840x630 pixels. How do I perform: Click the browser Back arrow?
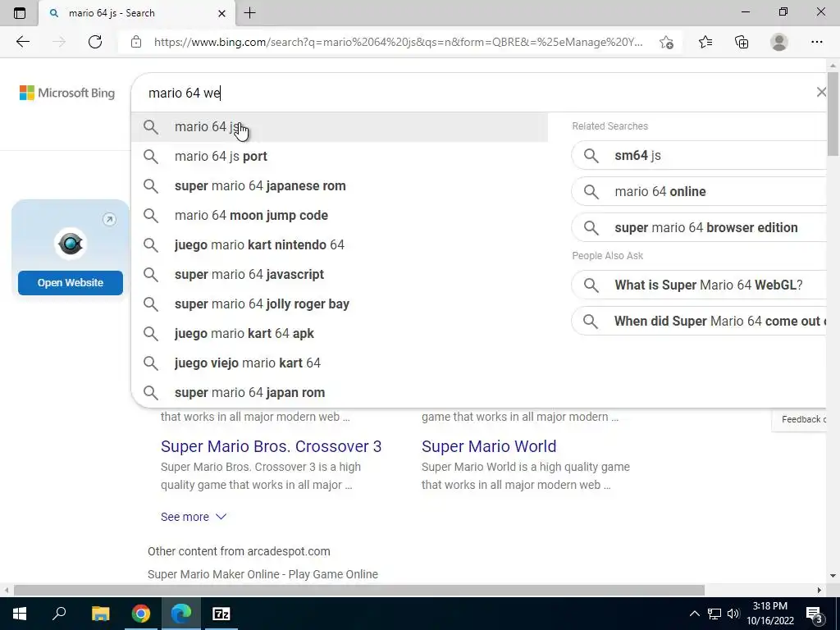pos(22,42)
